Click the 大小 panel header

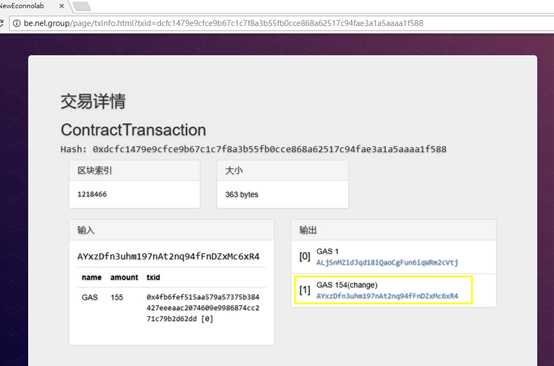[283, 171]
